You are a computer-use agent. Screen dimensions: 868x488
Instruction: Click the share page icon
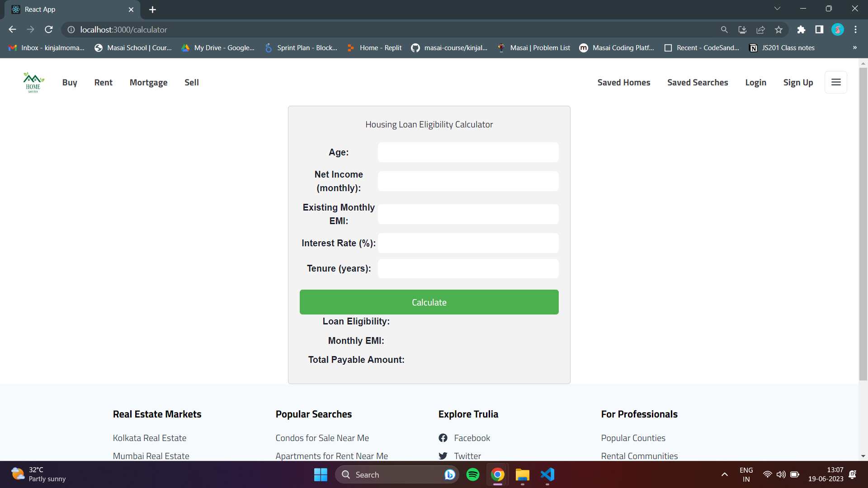(760, 30)
